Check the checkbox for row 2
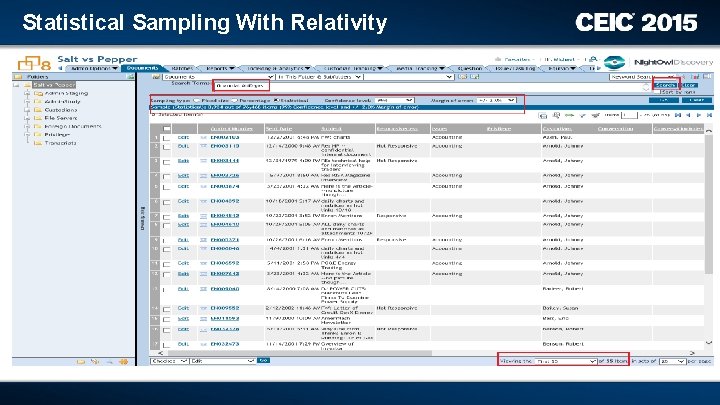 [x=166, y=147]
